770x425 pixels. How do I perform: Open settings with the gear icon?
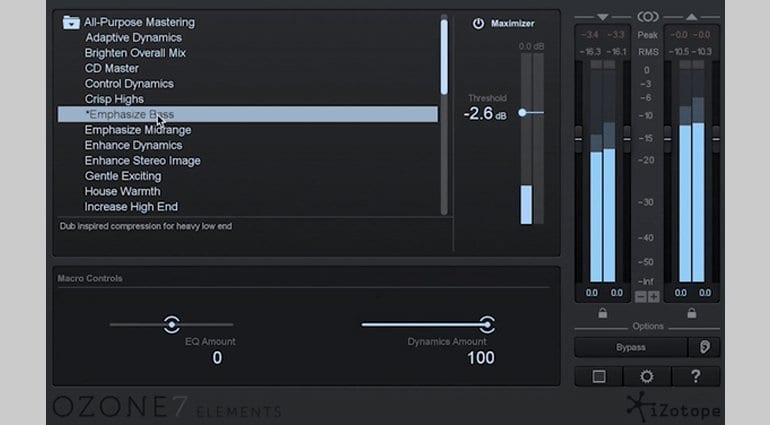point(647,377)
